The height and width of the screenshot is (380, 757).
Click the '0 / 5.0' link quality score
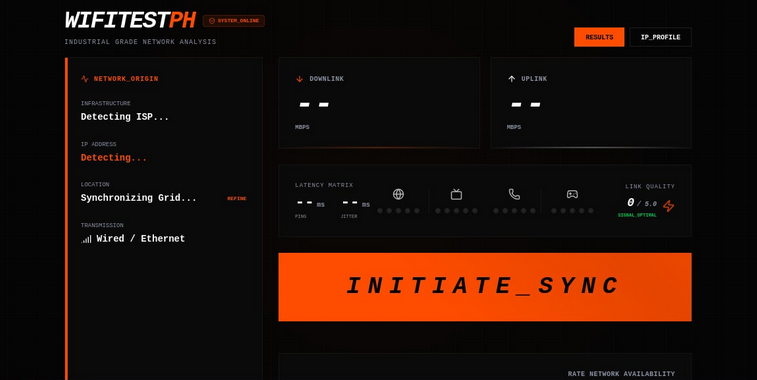[x=642, y=203]
